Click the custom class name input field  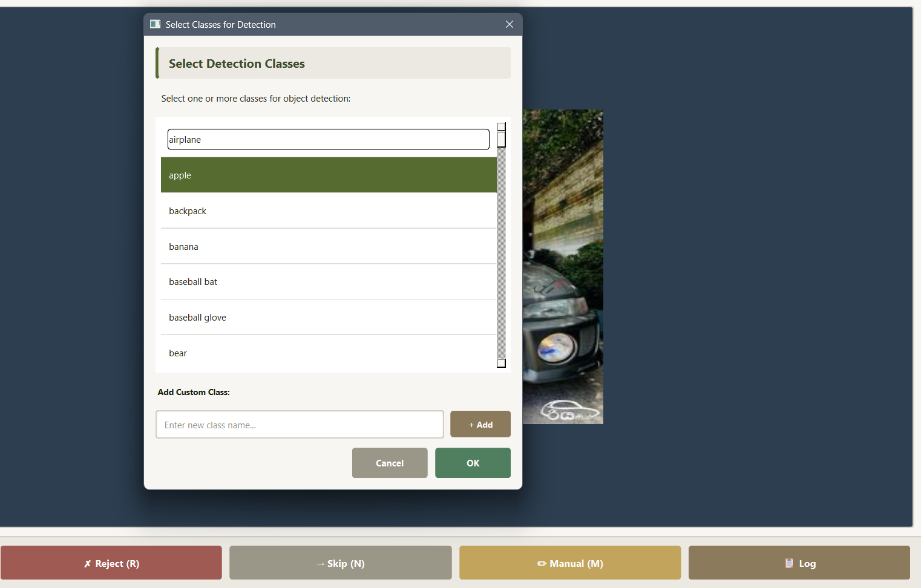pyautogui.click(x=300, y=425)
